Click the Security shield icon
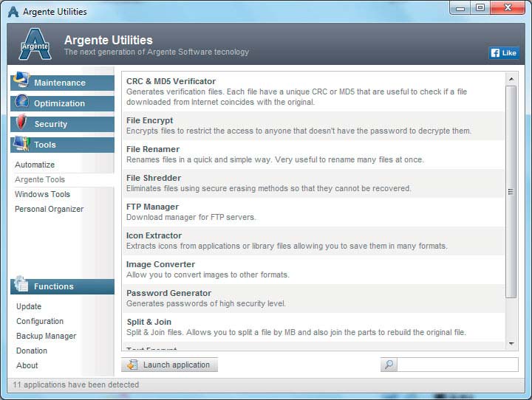532x400 pixels. pos(21,121)
